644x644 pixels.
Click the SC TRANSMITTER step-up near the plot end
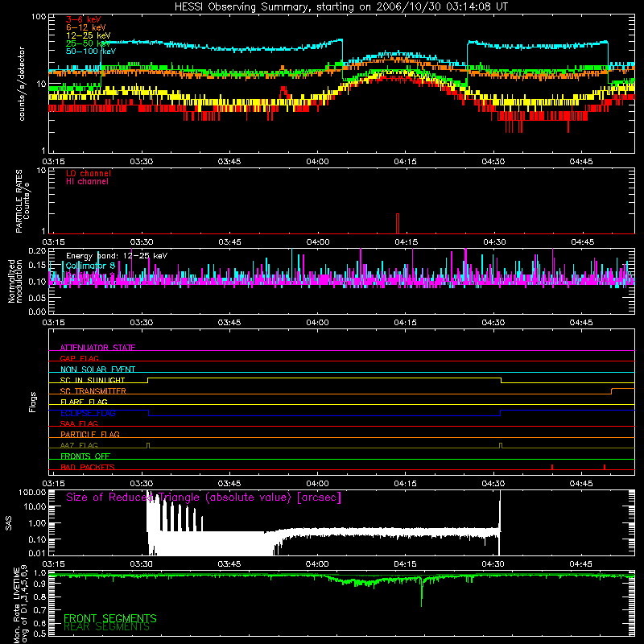[x=612, y=391]
